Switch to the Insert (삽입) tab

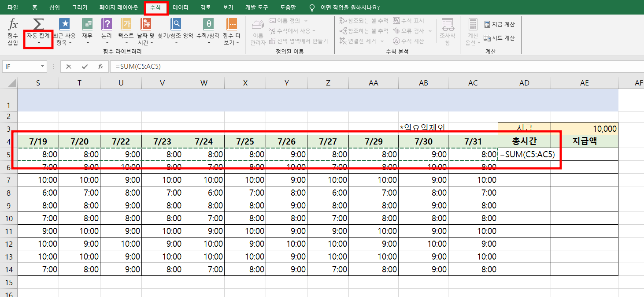[x=55, y=7]
